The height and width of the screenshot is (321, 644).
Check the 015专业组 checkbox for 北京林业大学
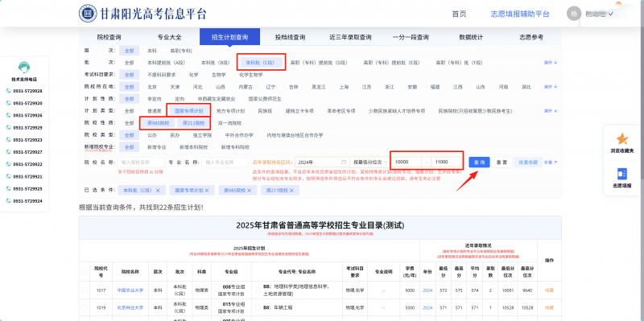[x=217, y=304]
